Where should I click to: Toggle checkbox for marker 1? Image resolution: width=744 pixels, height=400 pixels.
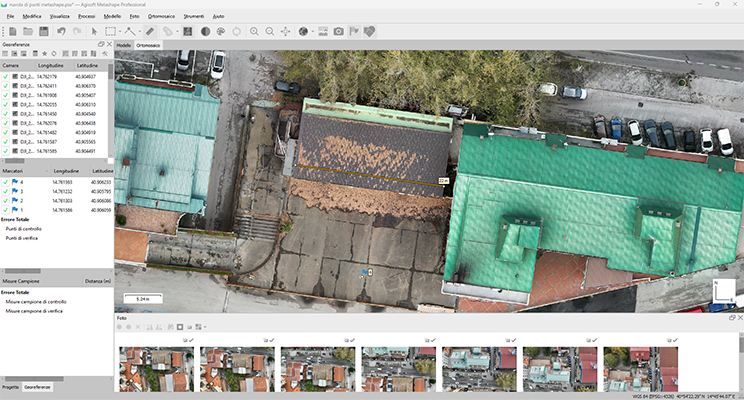click(6, 210)
